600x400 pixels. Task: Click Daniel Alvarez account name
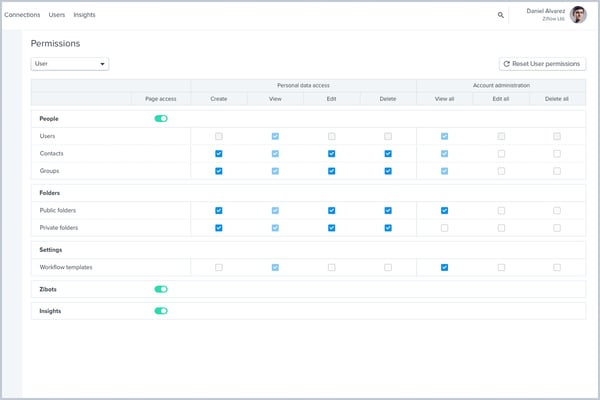(x=545, y=11)
